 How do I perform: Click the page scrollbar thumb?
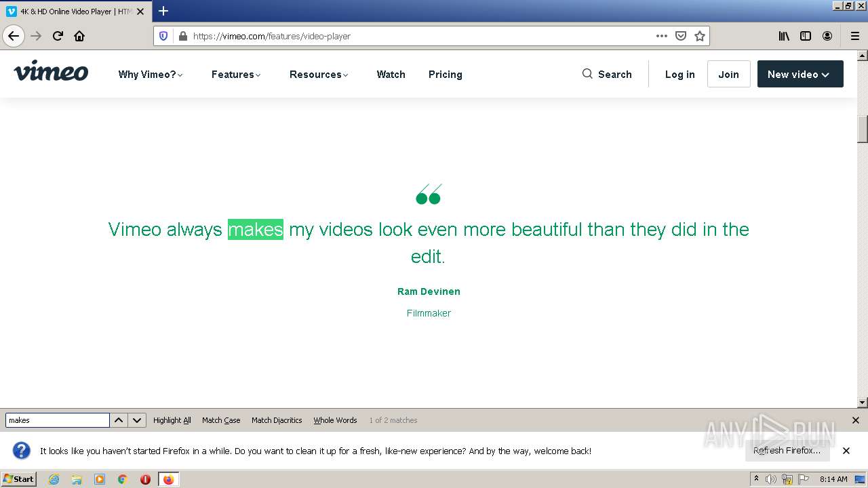[x=863, y=129]
